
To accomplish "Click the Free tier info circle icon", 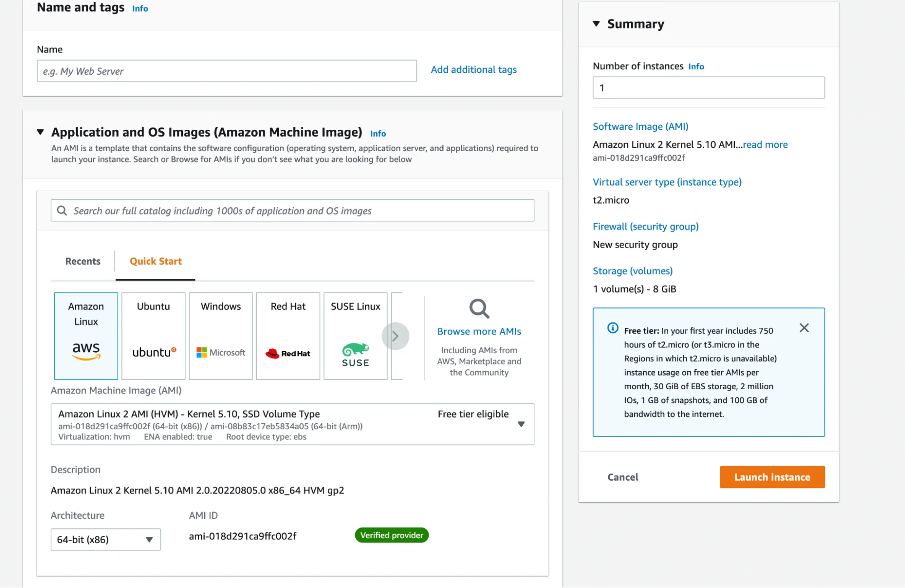I will coord(613,328).
